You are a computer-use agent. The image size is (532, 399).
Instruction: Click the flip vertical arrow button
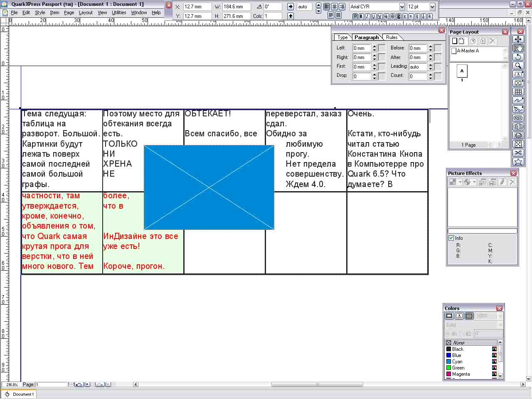[291, 16]
